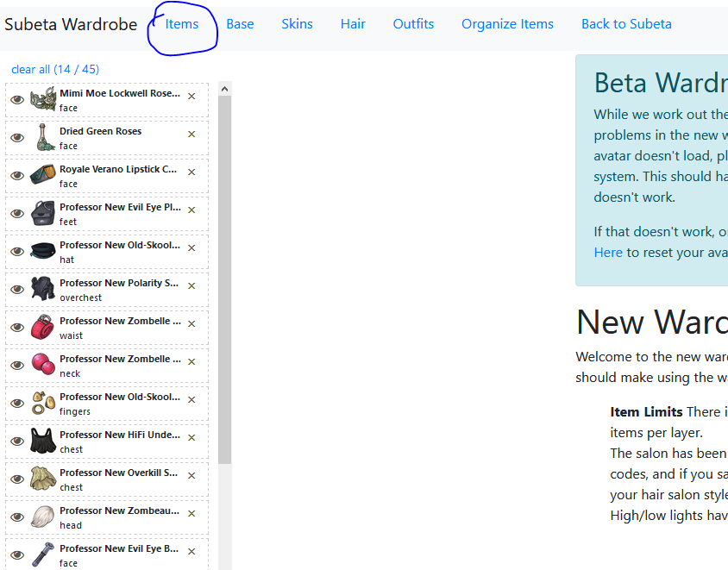Click the Polarity jacket thumbnail
The width and height of the screenshot is (728, 570).
pos(43,289)
